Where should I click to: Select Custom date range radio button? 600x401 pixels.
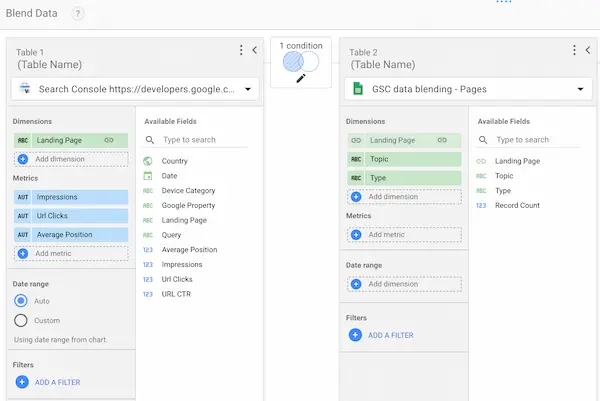[x=21, y=320]
